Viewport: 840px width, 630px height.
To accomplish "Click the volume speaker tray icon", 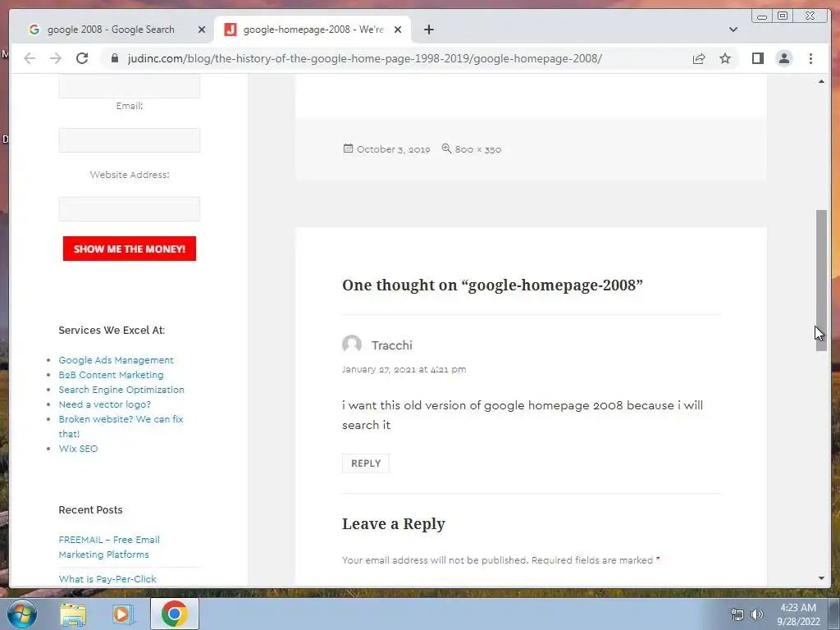I will (x=756, y=614).
